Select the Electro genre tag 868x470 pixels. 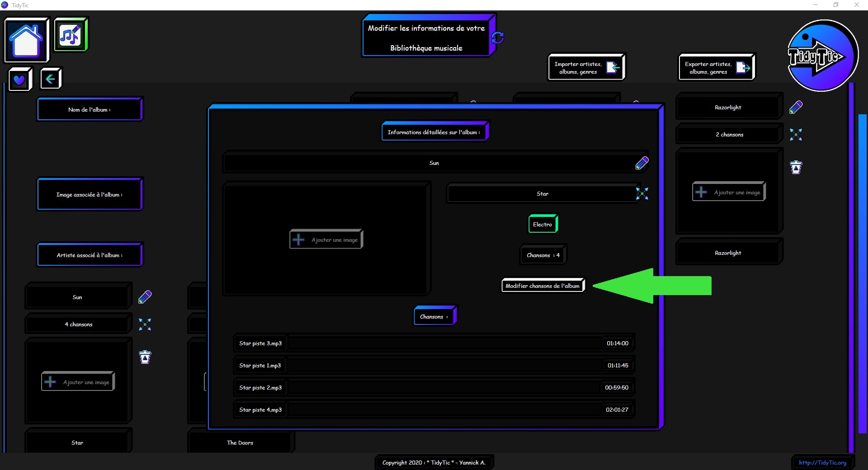coord(542,224)
